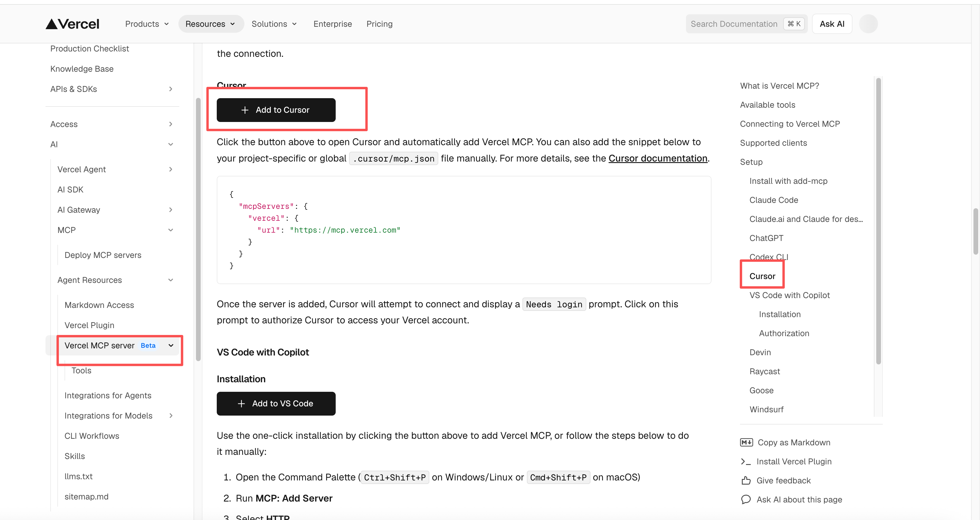Image resolution: width=980 pixels, height=520 pixels.
Task: Open the Resources dropdown menu
Action: [211, 24]
